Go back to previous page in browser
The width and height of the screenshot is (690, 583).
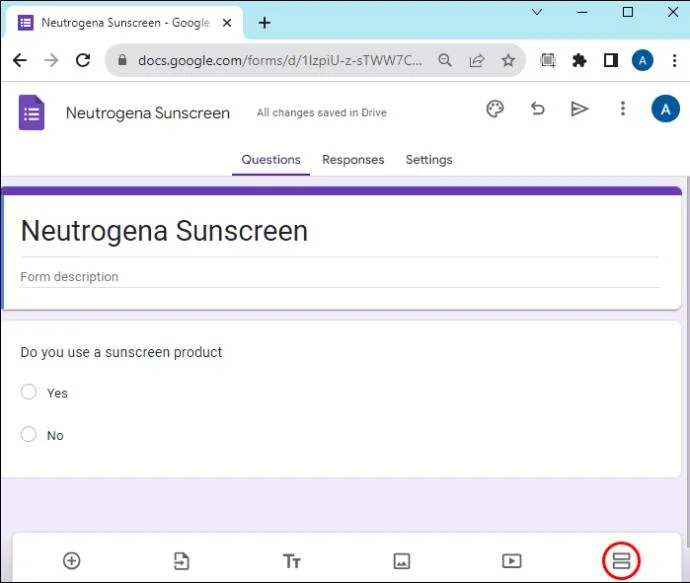tap(20, 60)
